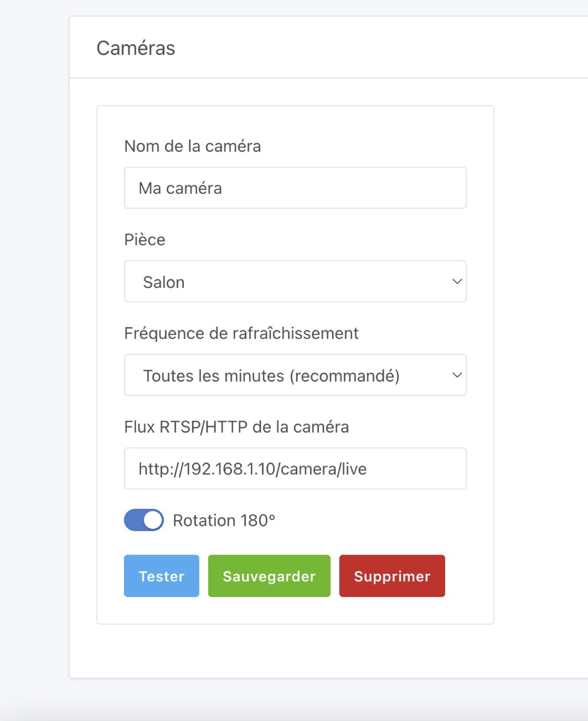This screenshot has width=588, height=721.
Task: Click the Nom de la caméra label
Action: point(192,146)
